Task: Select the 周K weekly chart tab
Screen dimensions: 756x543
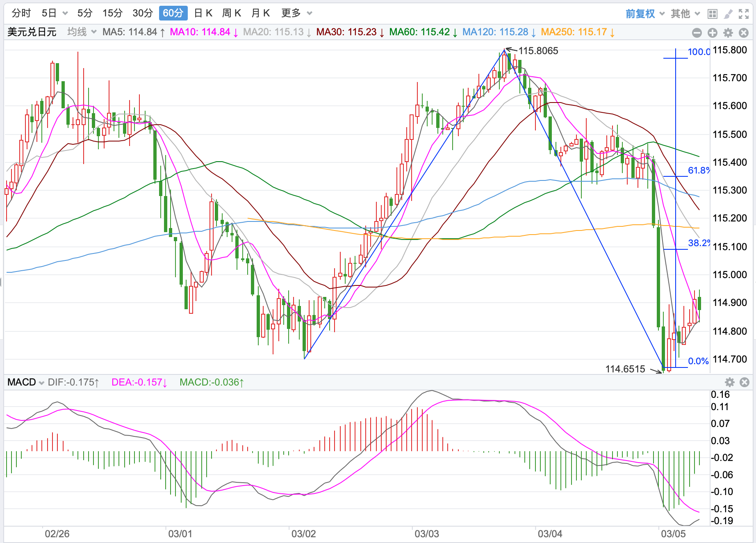Action: [x=232, y=13]
